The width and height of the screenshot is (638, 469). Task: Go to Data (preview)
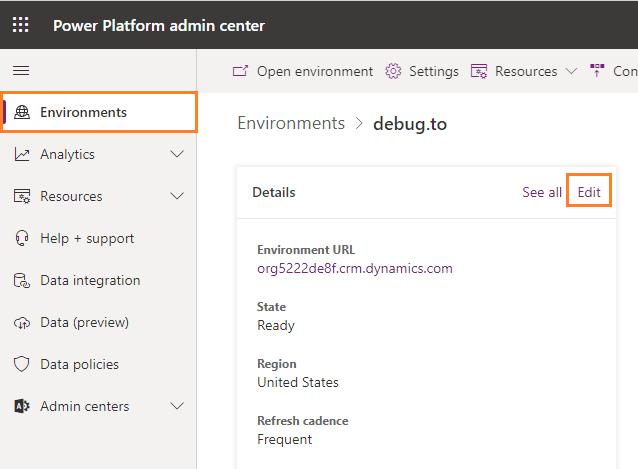coord(99,323)
